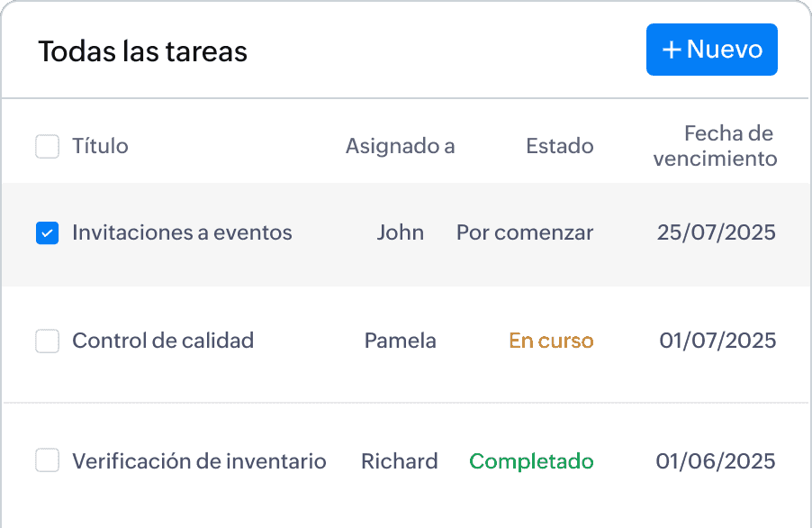Viewport: 812px width, 528px height.
Task: Sort by the Título column header
Action: tap(100, 146)
